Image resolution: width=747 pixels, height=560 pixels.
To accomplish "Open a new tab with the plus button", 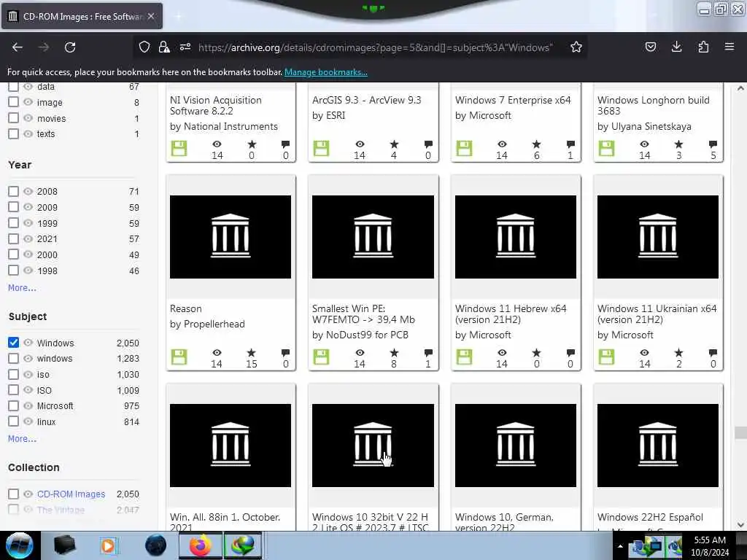I will point(178,17).
